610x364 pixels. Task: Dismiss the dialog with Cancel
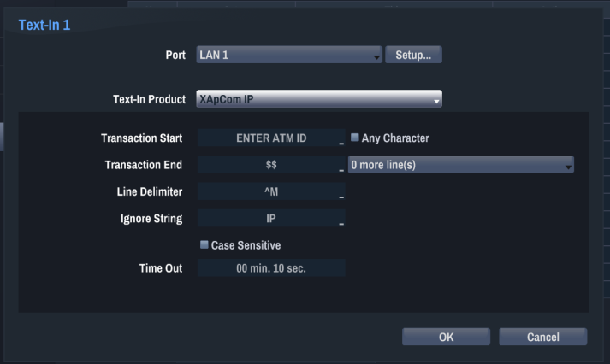tap(542, 337)
